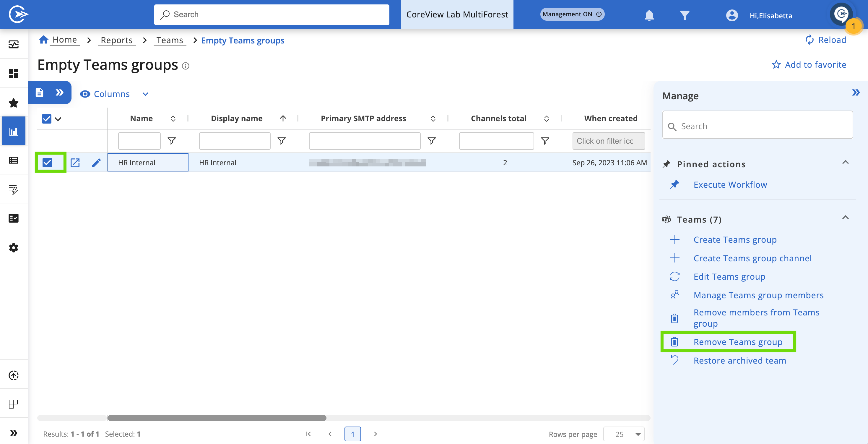
Task: Open the Columns dropdown
Action: [114, 94]
